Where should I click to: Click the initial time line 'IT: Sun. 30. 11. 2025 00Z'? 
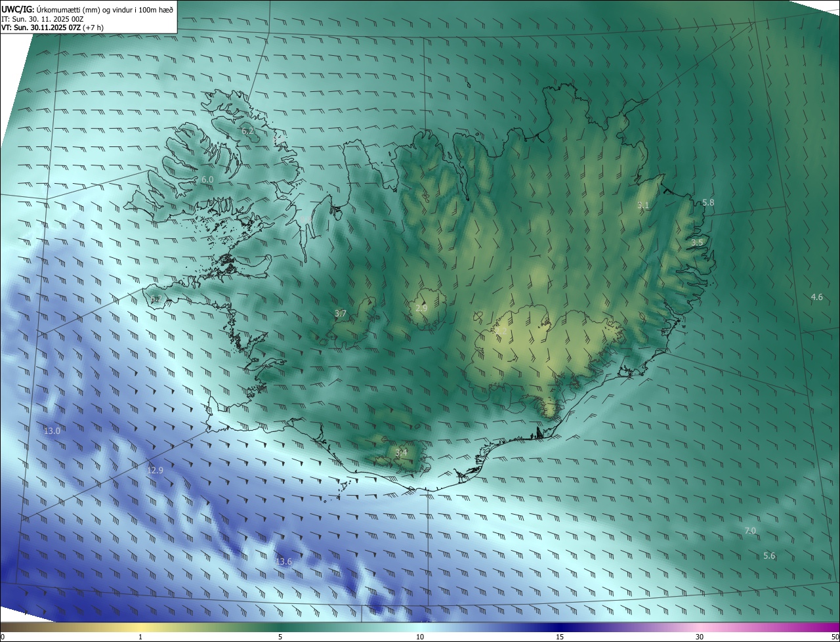pos(42,19)
